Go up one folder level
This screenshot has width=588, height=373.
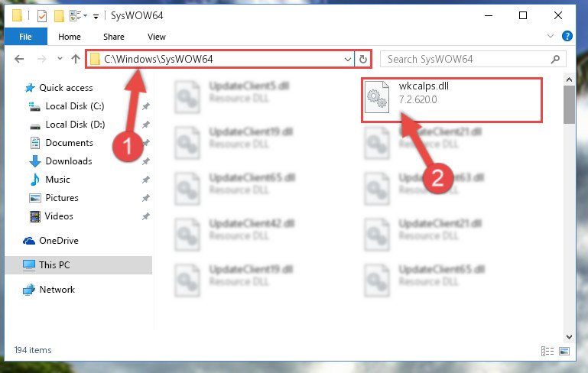click(x=76, y=59)
